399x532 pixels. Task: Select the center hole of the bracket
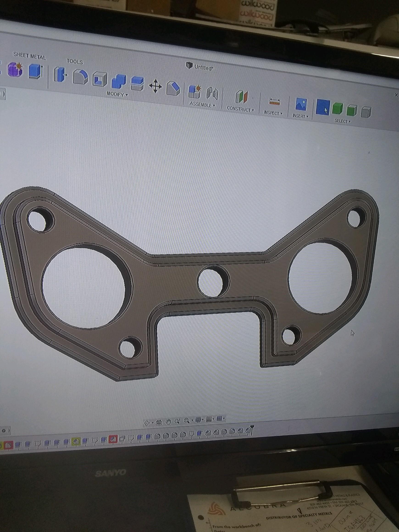tap(213, 281)
